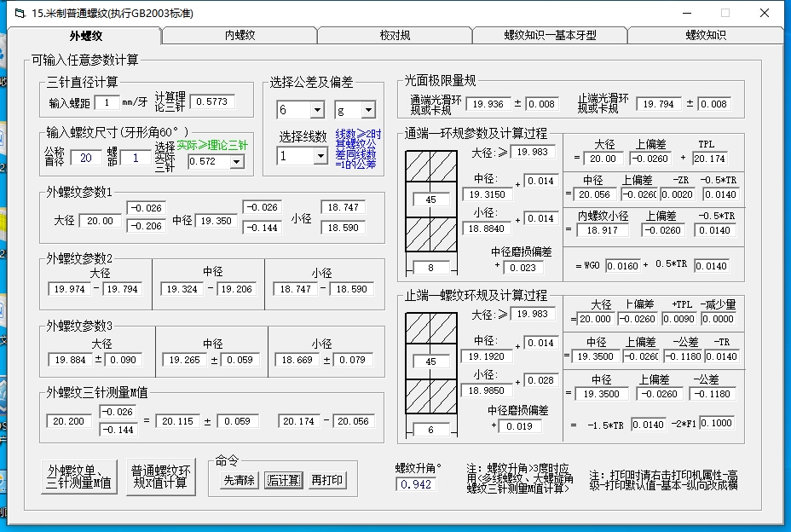
Task: Click the 螺纹升角 value field
Action: pyautogui.click(x=416, y=484)
